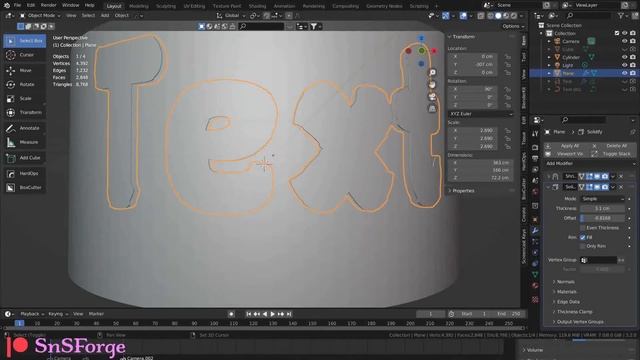Open the Keying menu in timeline
The width and height of the screenshot is (640, 360).
click(58, 314)
